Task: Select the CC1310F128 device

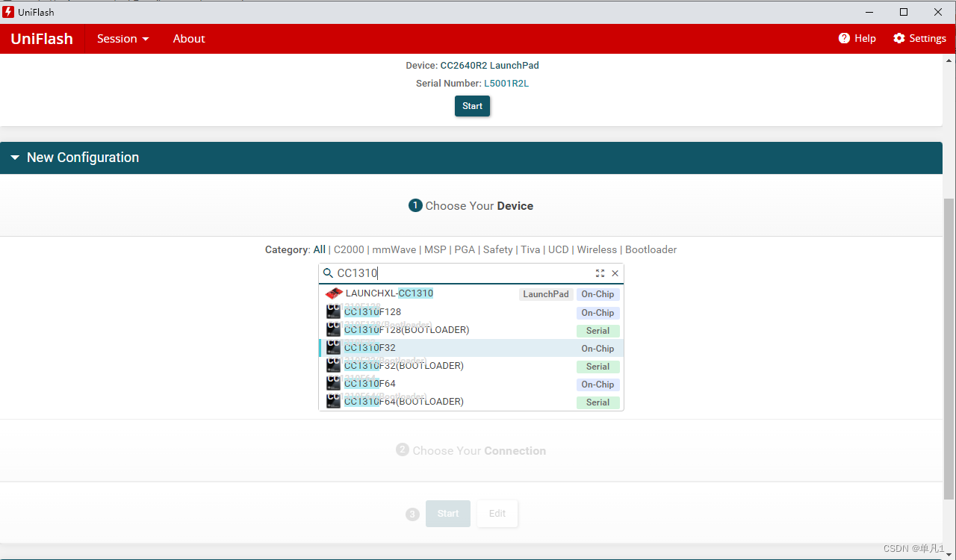Action: pyautogui.click(x=471, y=312)
